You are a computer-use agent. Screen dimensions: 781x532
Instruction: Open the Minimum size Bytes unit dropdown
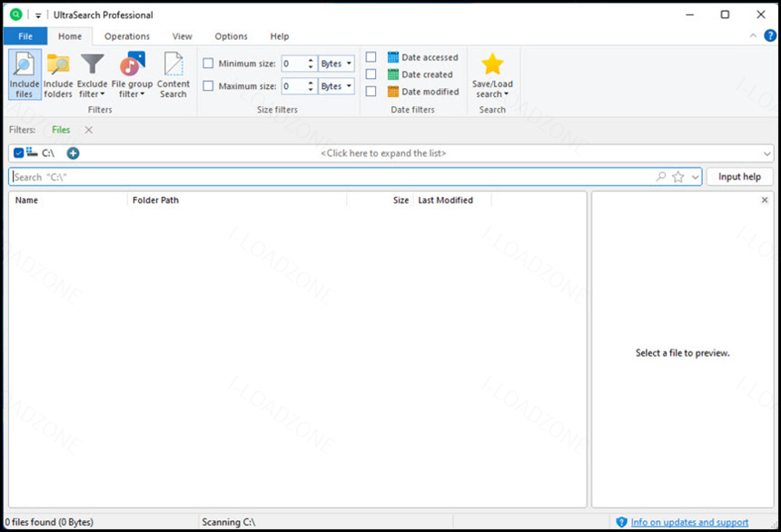336,64
